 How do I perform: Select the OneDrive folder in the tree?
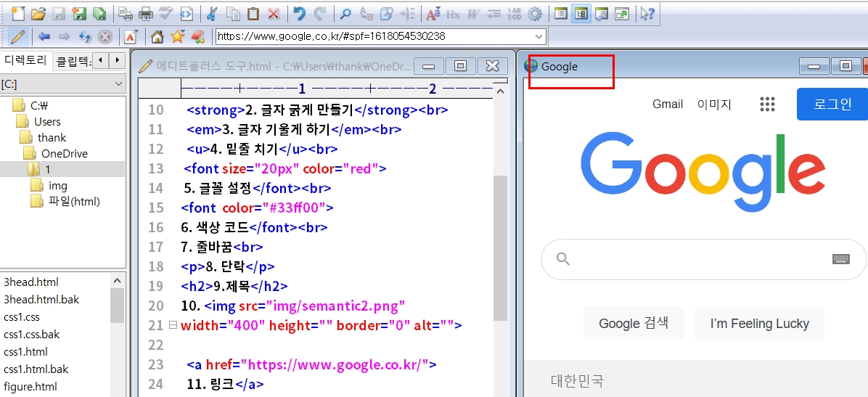tap(56, 153)
